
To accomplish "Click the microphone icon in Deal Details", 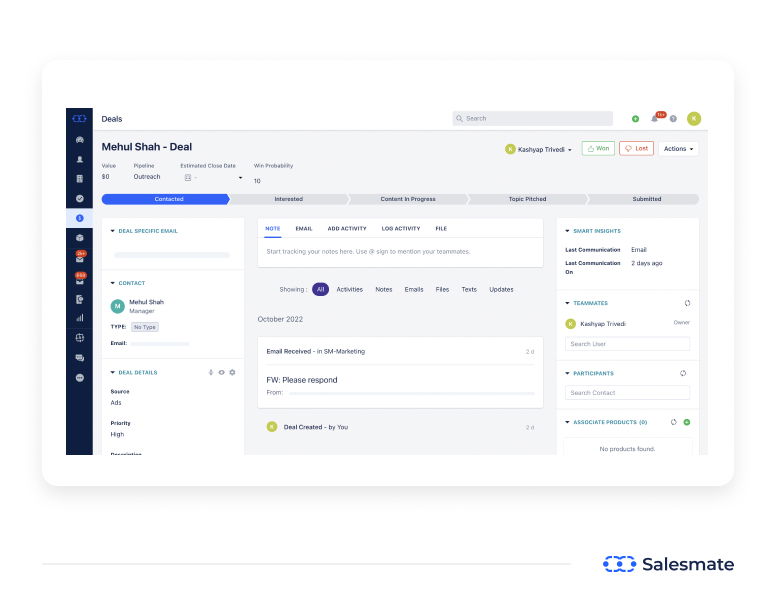I will (x=211, y=372).
